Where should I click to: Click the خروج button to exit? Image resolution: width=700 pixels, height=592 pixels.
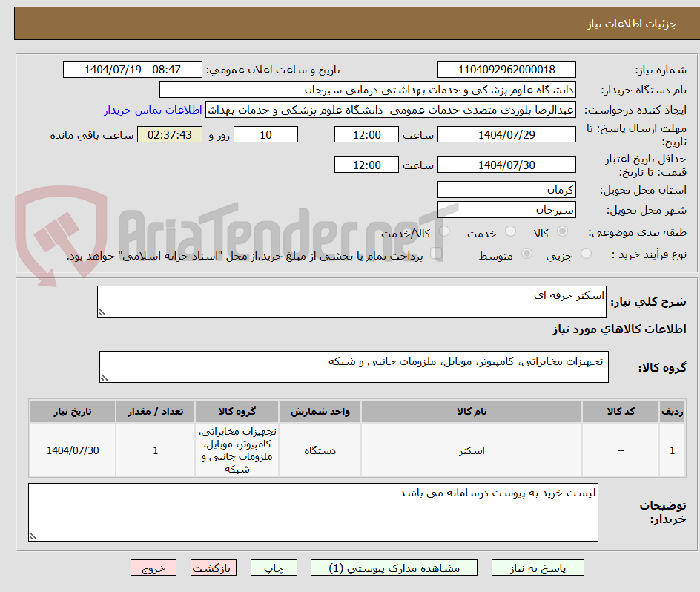[x=153, y=567]
